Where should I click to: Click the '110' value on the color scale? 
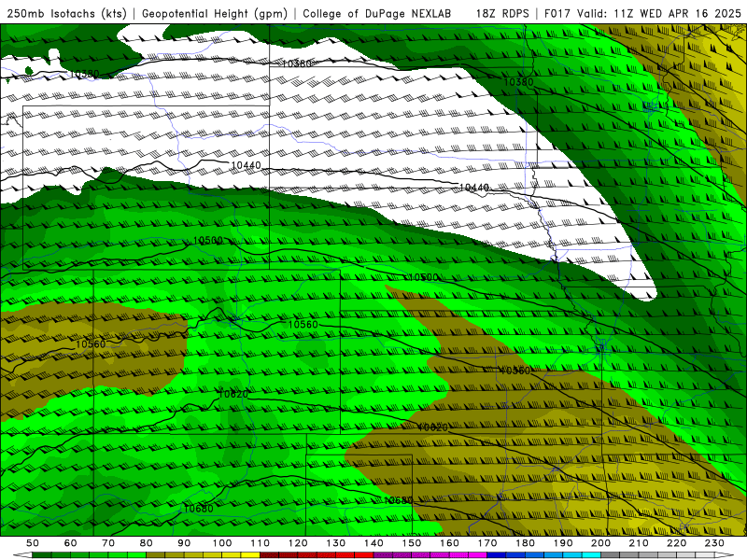[x=260, y=543]
